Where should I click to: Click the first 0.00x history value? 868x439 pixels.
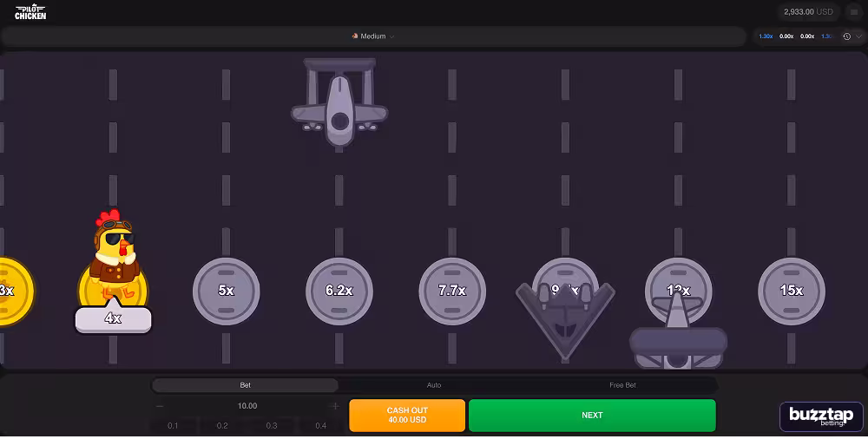(786, 36)
